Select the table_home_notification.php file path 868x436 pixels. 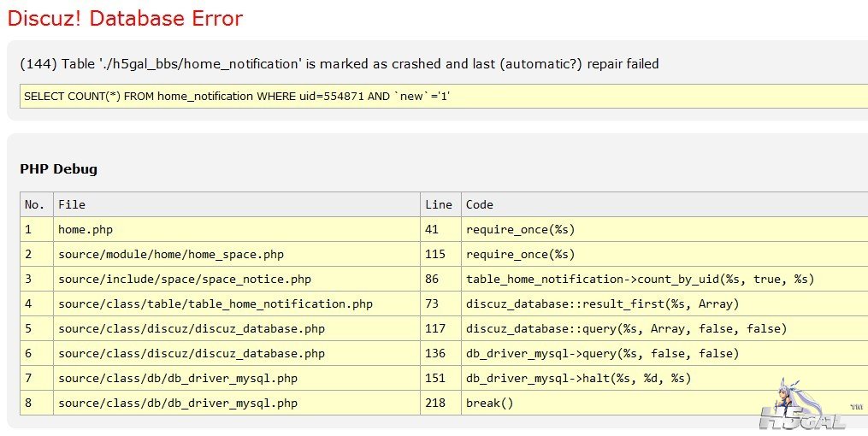click(x=216, y=303)
